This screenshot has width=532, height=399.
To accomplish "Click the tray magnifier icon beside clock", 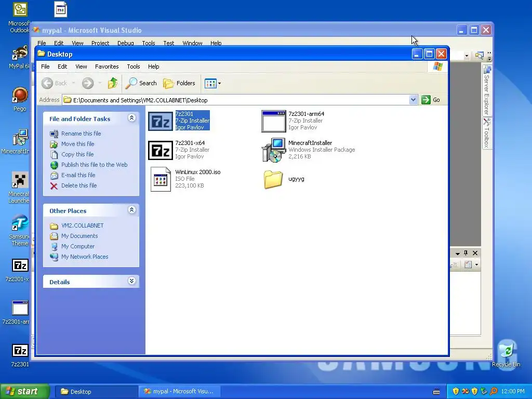I will 494,391.
